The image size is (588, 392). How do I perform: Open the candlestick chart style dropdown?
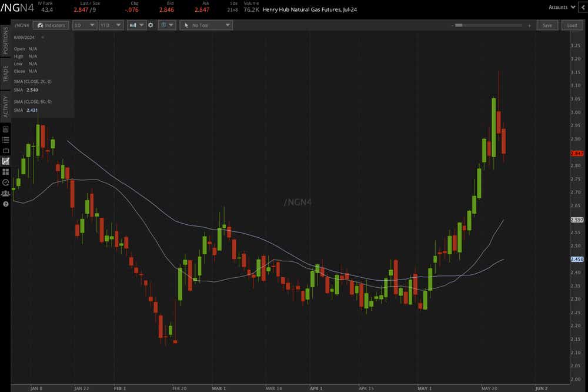(x=136, y=25)
